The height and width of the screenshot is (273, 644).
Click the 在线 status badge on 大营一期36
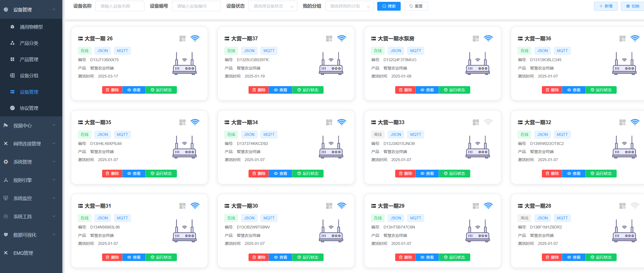(x=524, y=50)
